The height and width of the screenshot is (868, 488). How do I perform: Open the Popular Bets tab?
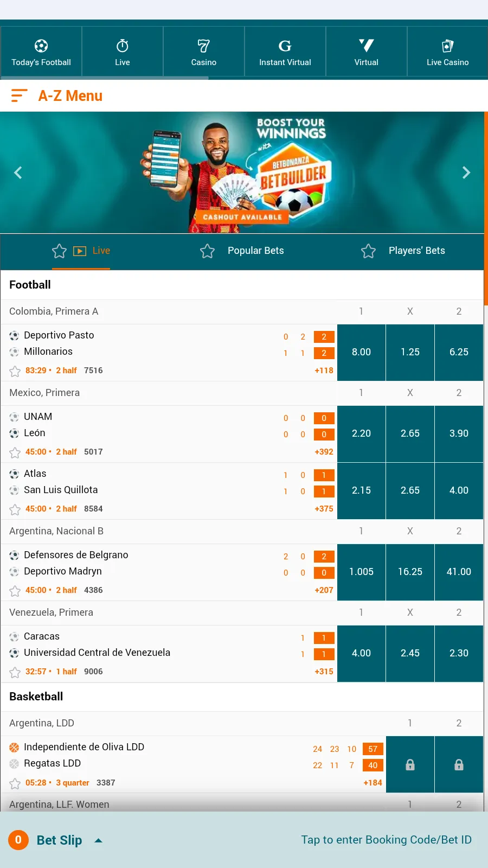[256, 251]
